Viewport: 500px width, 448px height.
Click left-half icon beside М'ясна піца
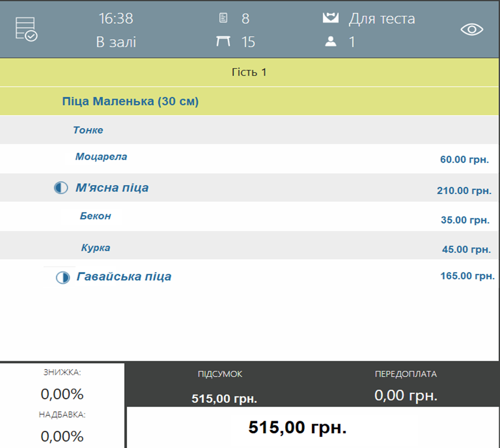point(61,188)
